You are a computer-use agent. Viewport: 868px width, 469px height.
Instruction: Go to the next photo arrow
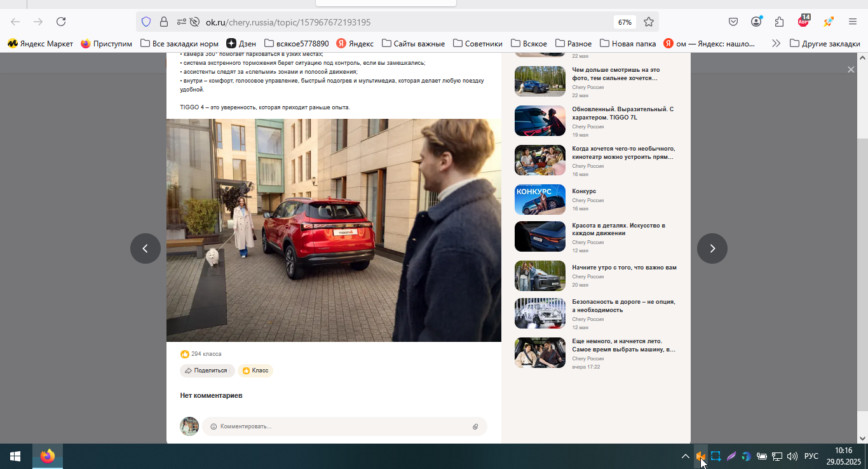tap(712, 248)
